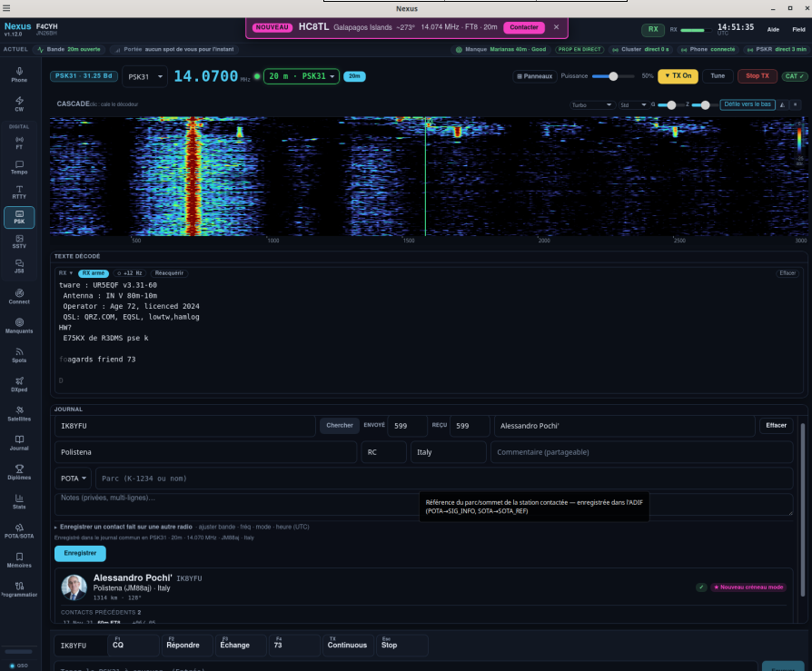The height and width of the screenshot is (671, 812).
Task: Open the Std waterfall dropdown
Action: tap(633, 105)
